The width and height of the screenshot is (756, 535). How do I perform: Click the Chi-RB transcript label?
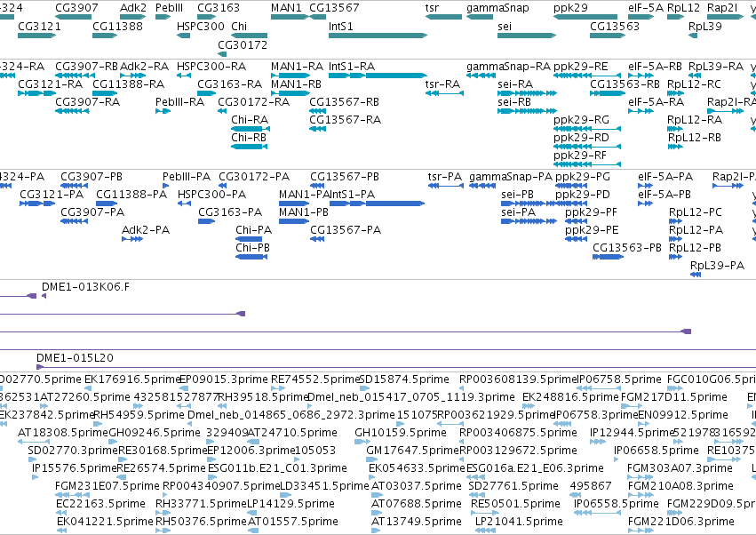(249, 138)
